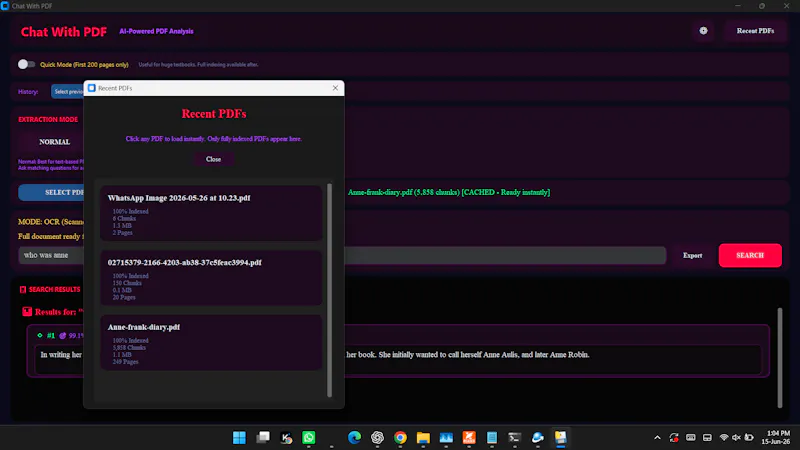Open the Windows Start menu
This screenshot has height=450, width=800.
239,437
